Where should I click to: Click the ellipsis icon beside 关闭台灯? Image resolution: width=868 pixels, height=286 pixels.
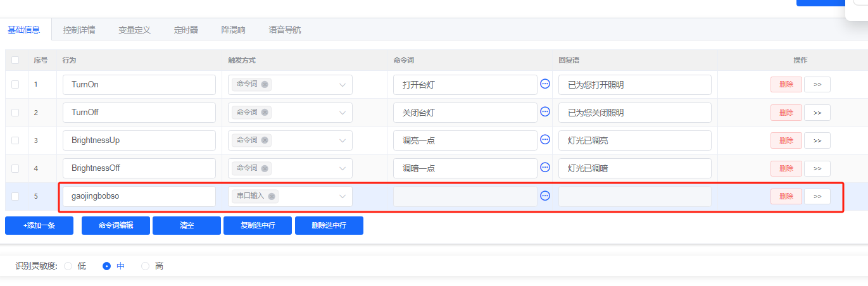[544, 112]
